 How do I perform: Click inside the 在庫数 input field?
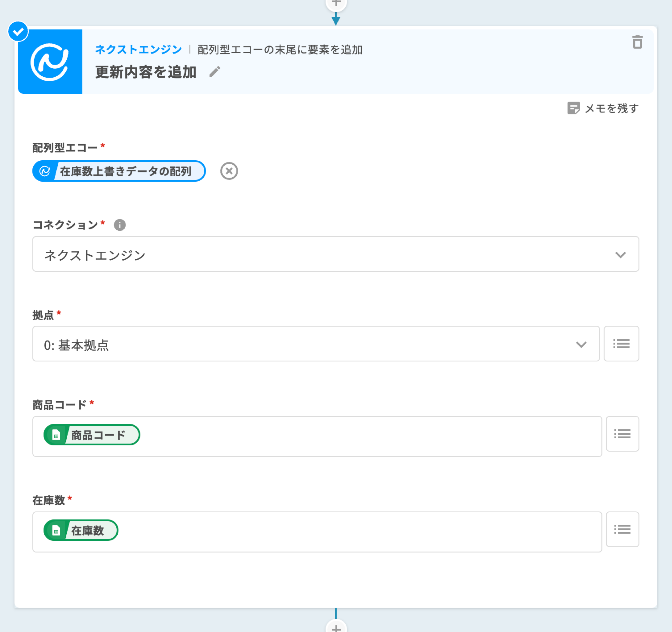pyautogui.click(x=338, y=532)
